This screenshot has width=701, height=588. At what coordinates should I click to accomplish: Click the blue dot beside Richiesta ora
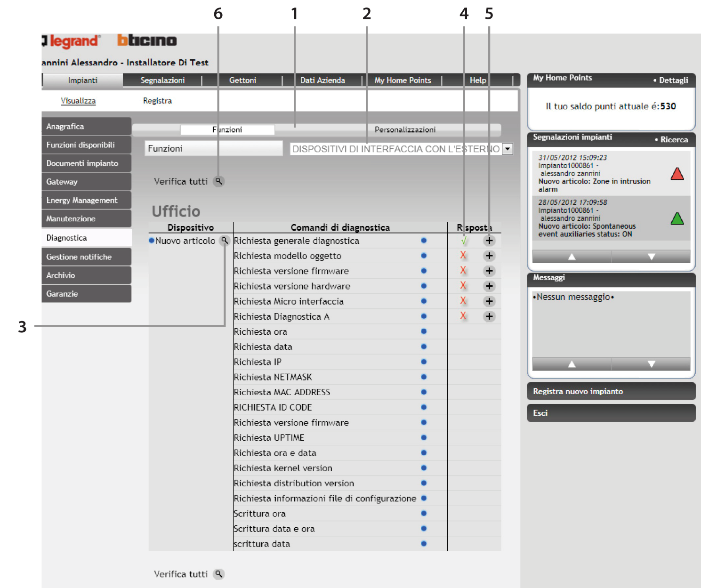(x=424, y=331)
